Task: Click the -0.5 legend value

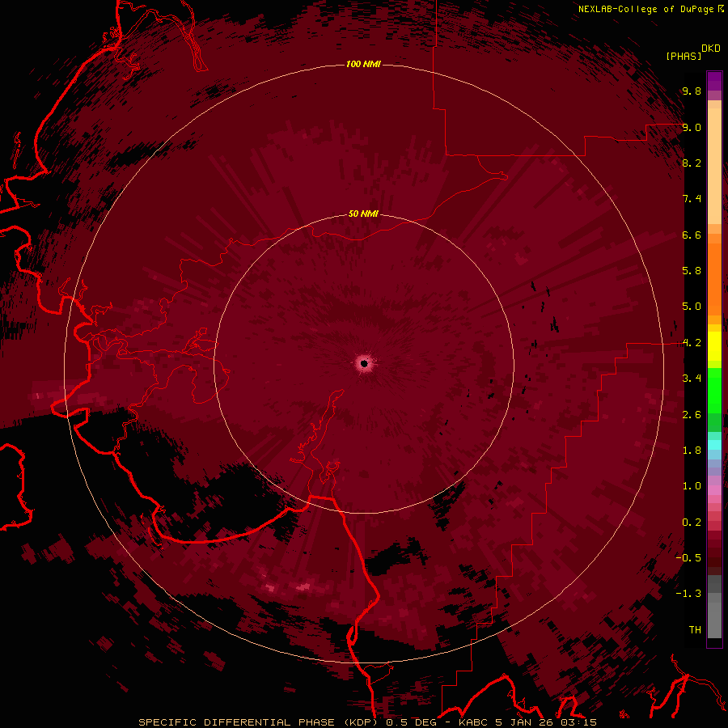Action: pyautogui.click(x=688, y=558)
